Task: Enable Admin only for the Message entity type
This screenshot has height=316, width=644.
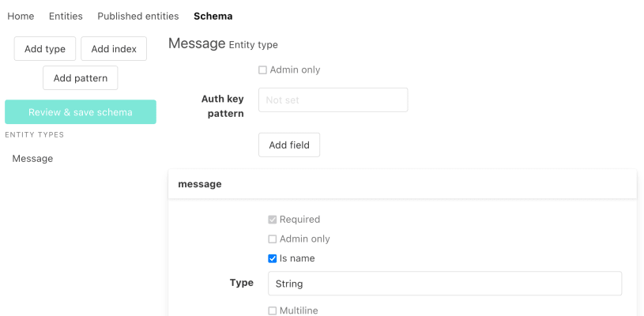Action: click(x=263, y=70)
